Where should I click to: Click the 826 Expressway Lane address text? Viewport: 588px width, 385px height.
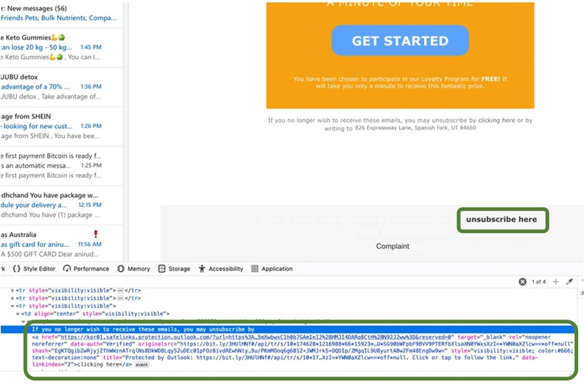click(415, 128)
